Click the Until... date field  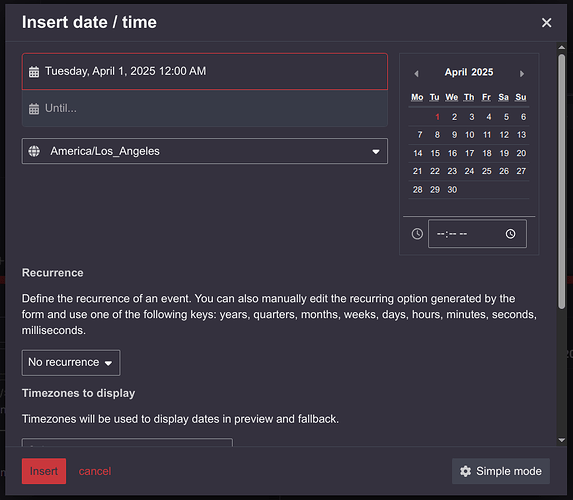[205, 109]
